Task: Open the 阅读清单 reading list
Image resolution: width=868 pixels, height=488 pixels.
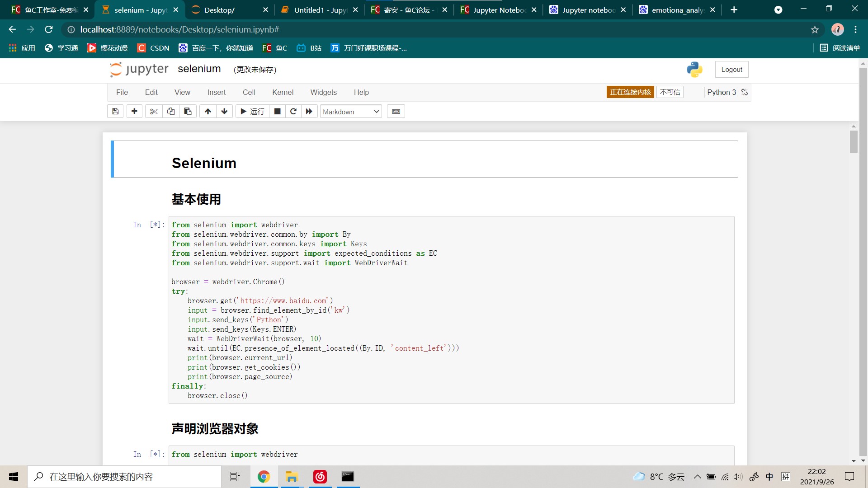Action: pos(840,48)
